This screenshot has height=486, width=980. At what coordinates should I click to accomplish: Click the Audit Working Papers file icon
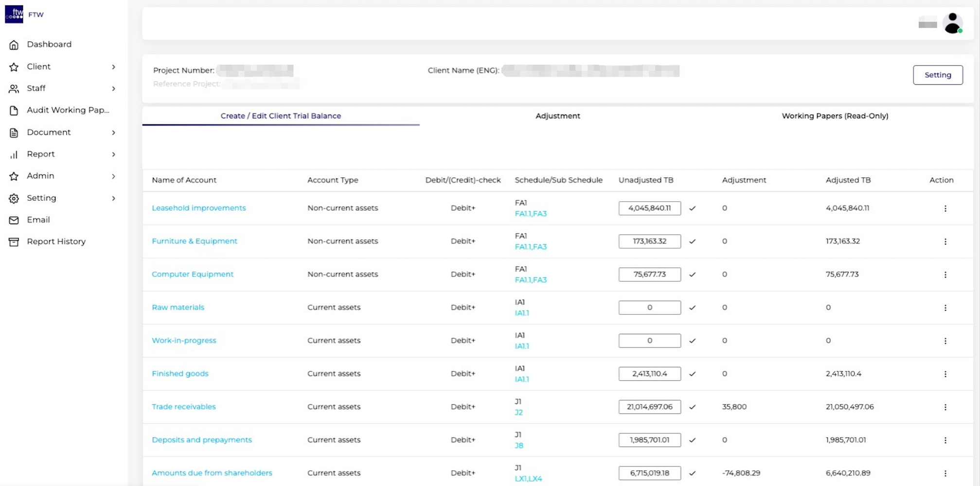tap(14, 111)
